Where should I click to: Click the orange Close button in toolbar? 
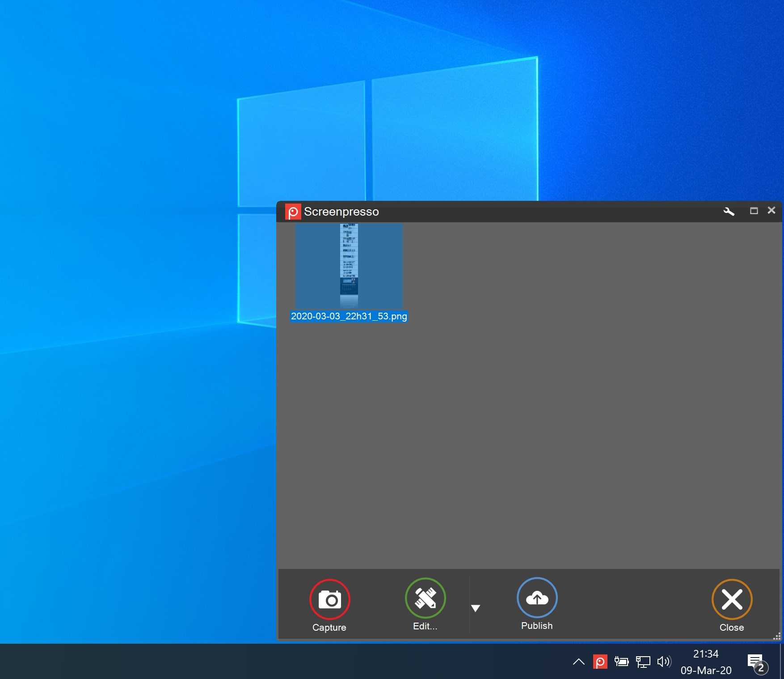[x=732, y=599]
